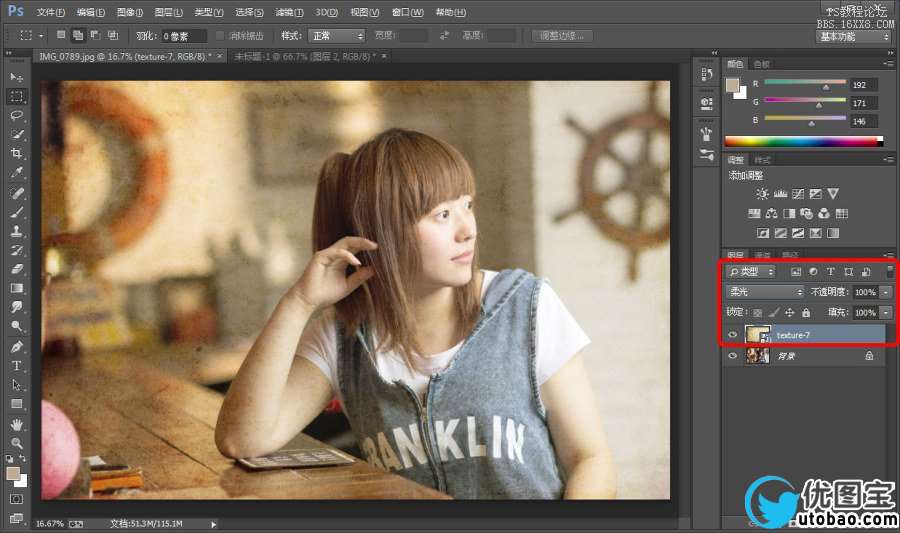This screenshot has width=900, height=533.
Task: Add a Levels adjustment
Action: 780,194
